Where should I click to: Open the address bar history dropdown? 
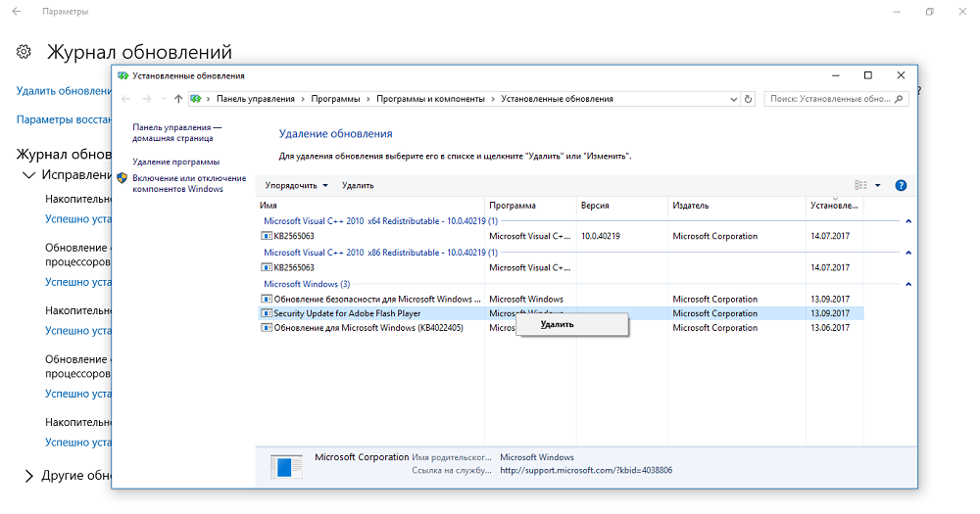tap(734, 99)
